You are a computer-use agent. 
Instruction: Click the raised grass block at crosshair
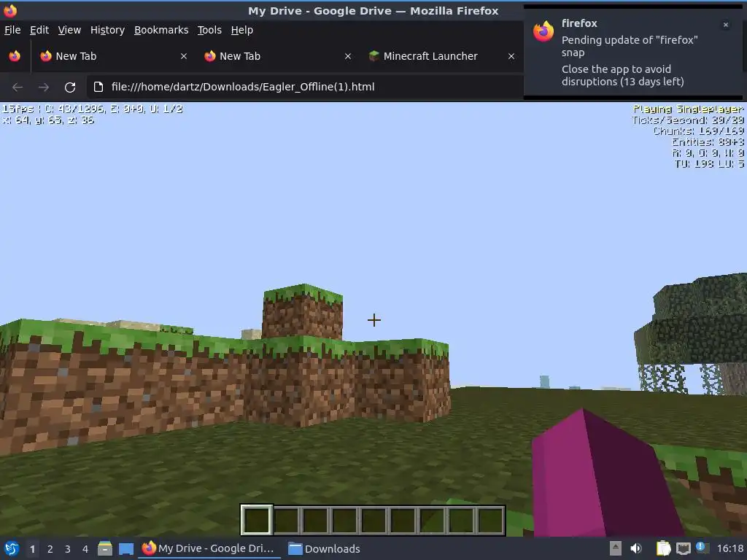point(303,312)
